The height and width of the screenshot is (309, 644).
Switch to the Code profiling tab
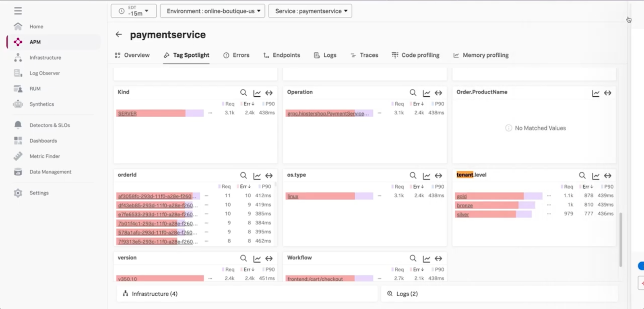(415, 55)
